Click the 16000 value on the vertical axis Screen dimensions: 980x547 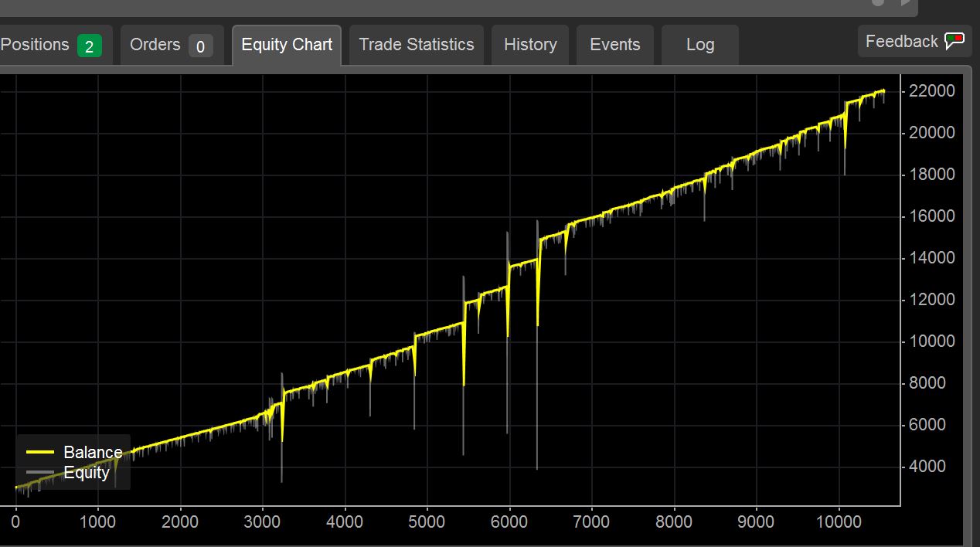(932, 216)
